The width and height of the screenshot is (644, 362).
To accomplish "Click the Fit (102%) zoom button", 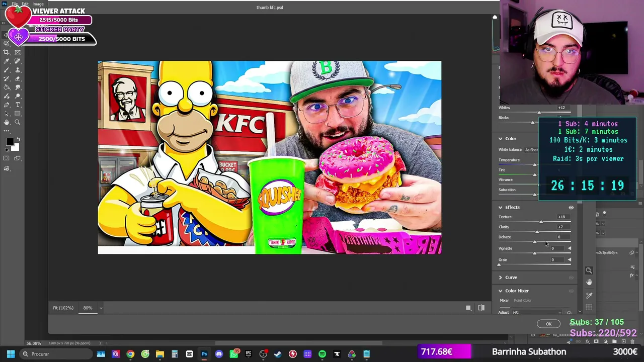I will coord(63,308).
